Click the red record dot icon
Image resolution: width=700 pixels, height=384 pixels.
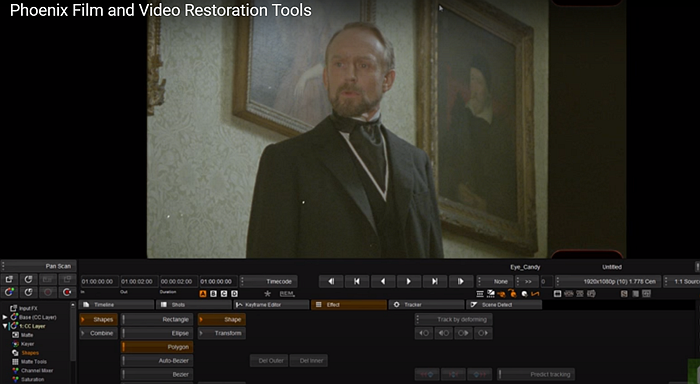click(x=67, y=292)
